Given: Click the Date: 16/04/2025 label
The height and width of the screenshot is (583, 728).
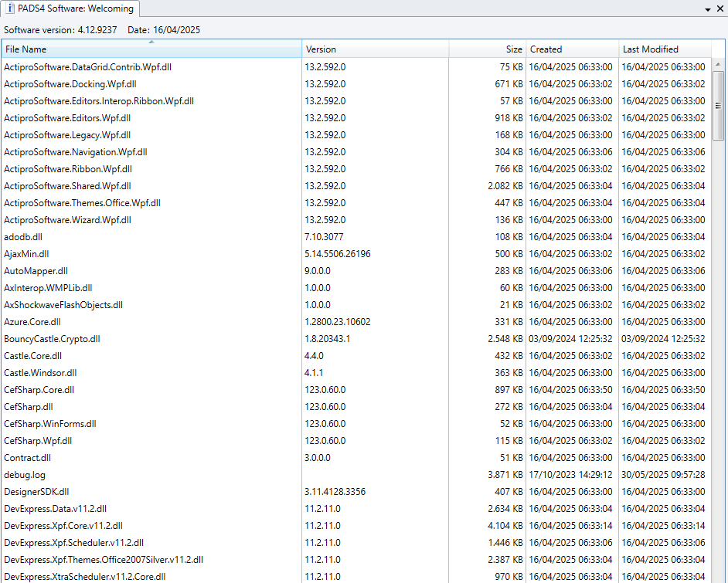Looking at the screenshot, I should point(164,30).
